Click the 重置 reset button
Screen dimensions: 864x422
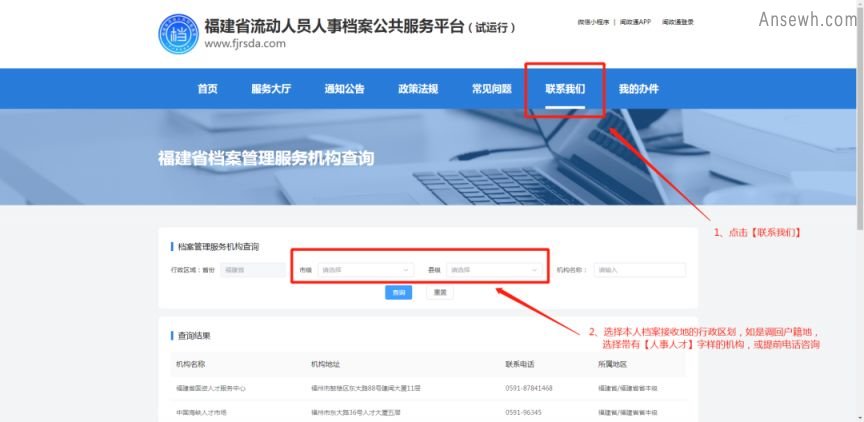437,293
